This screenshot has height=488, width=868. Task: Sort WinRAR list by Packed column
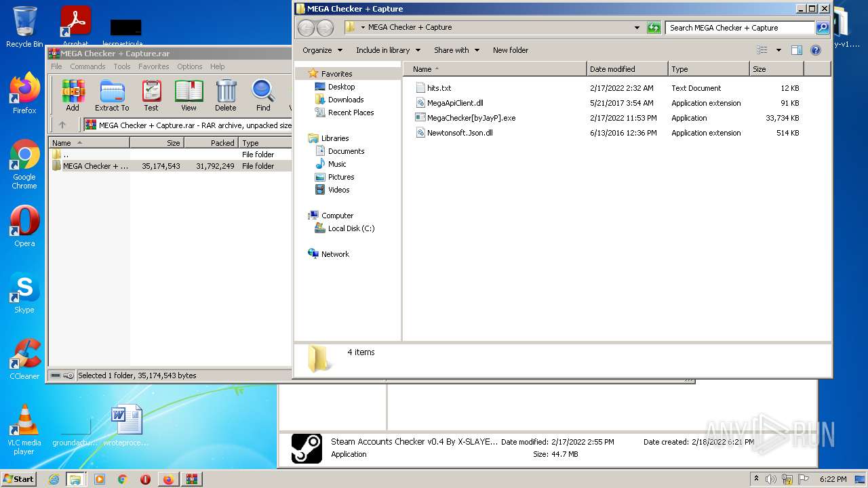pyautogui.click(x=211, y=143)
